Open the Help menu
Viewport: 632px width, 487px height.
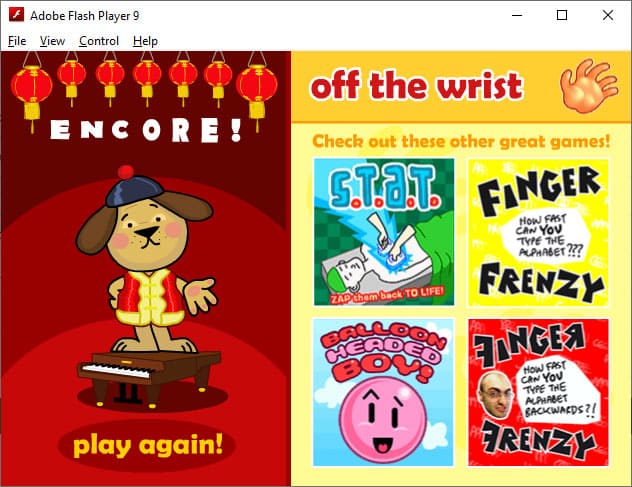(145, 41)
